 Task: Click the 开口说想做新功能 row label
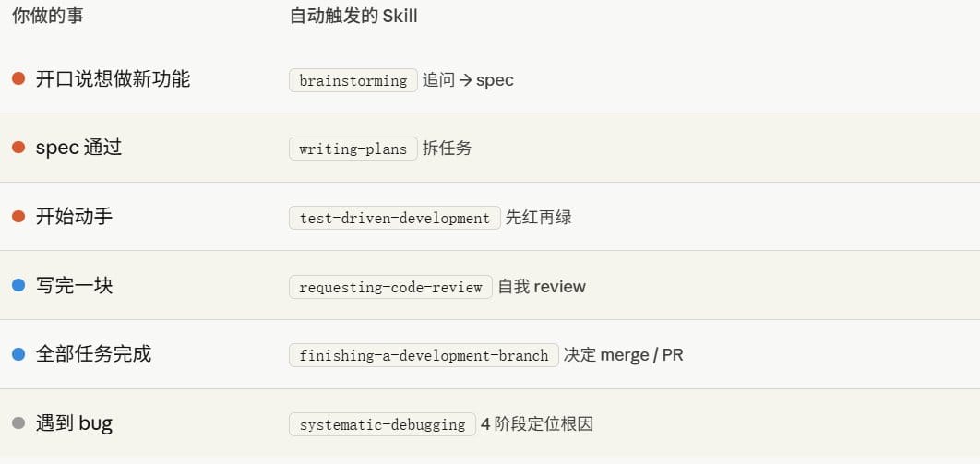point(114,79)
